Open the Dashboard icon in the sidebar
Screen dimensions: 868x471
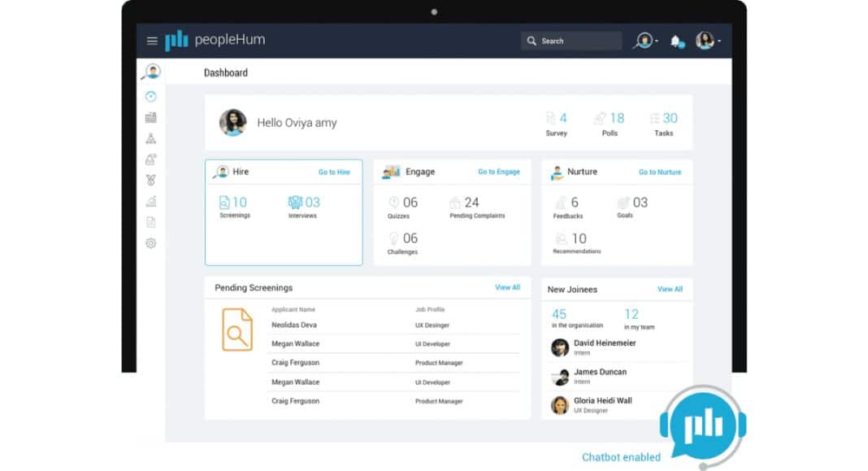(x=151, y=96)
